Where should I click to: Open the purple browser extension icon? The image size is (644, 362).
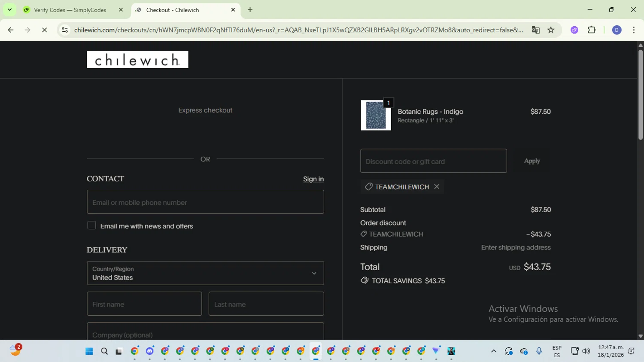pyautogui.click(x=574, y=30)
